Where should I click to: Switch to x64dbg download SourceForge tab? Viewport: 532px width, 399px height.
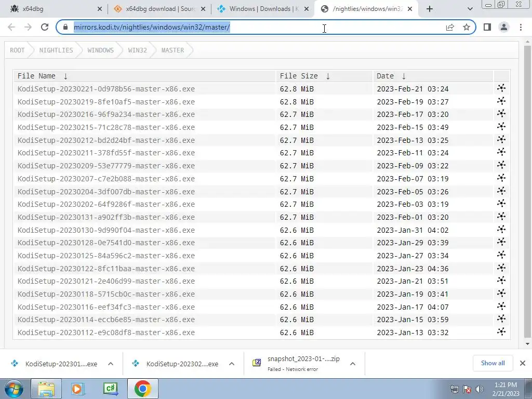(x=159, y=9)
